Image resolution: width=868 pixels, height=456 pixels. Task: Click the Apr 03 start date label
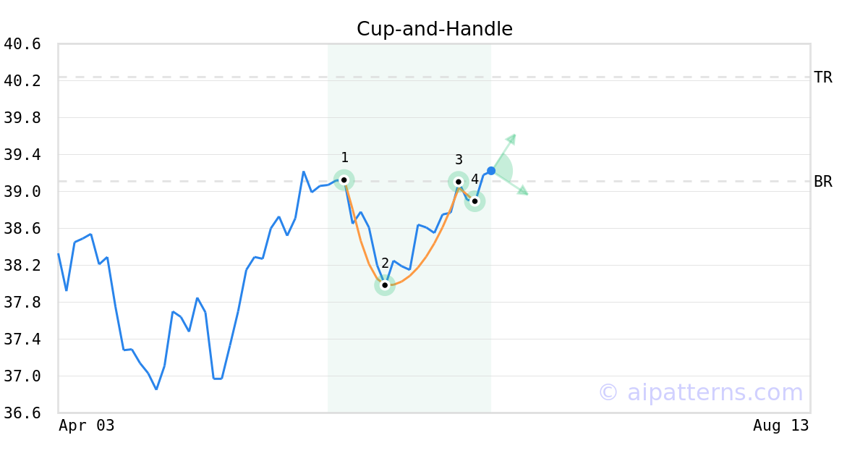tap(87, 426)
